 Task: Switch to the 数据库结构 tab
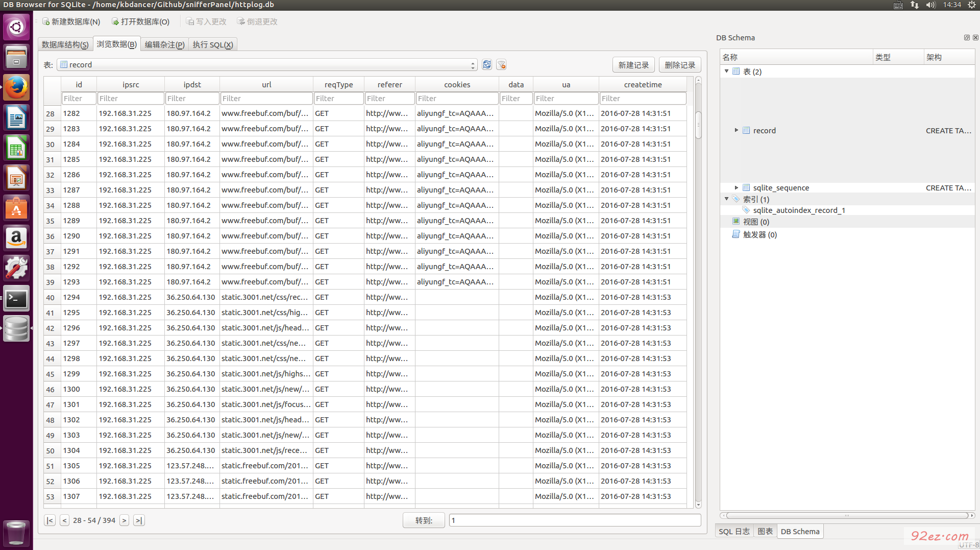(x=65, y=44)
